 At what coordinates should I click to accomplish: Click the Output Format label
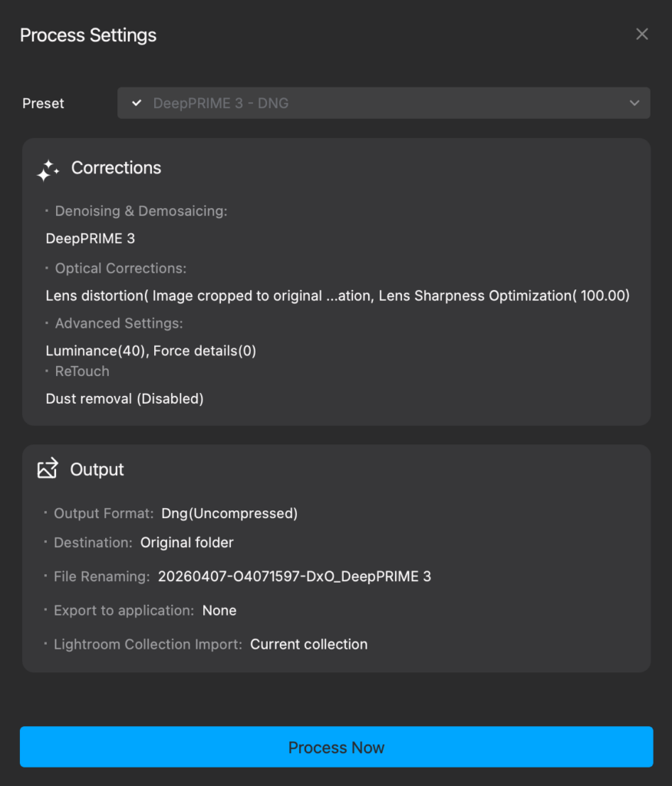tap(104, 514)
